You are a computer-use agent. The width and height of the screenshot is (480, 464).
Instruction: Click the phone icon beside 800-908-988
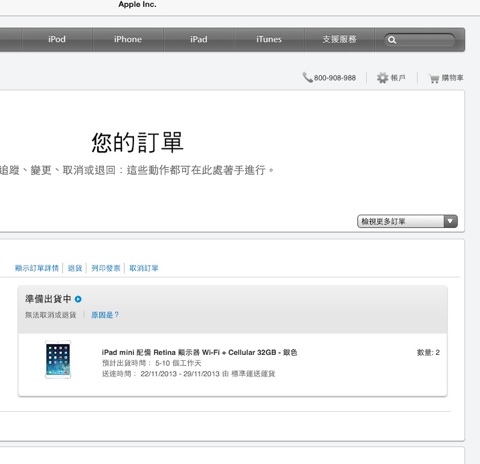307,77
